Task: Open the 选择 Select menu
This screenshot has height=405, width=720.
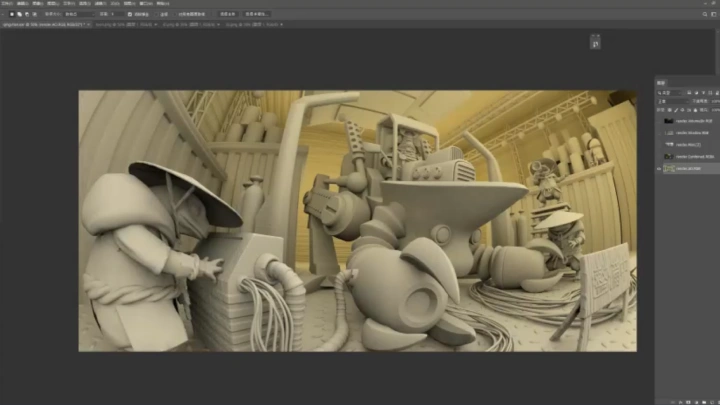Action: coord(84,4)
